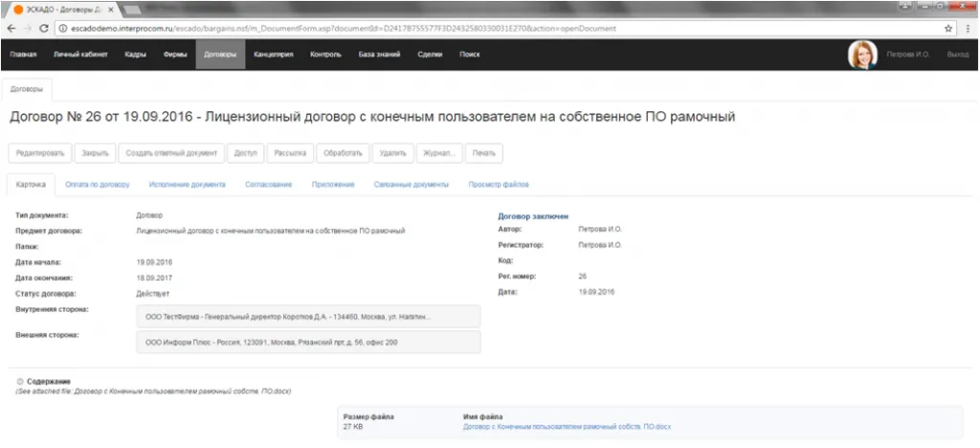Bookmark this page with the star icon

pyautogui.click(x=947, y=29)
